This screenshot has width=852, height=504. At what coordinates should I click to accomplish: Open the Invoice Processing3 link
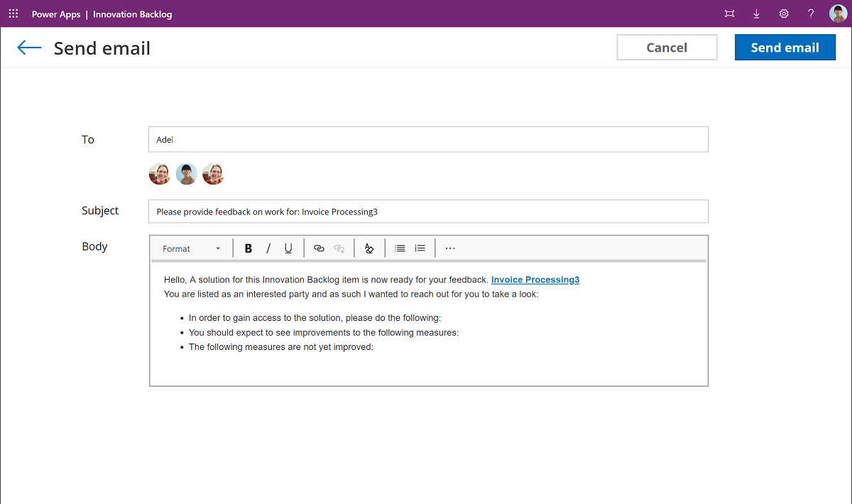[535, 280]
